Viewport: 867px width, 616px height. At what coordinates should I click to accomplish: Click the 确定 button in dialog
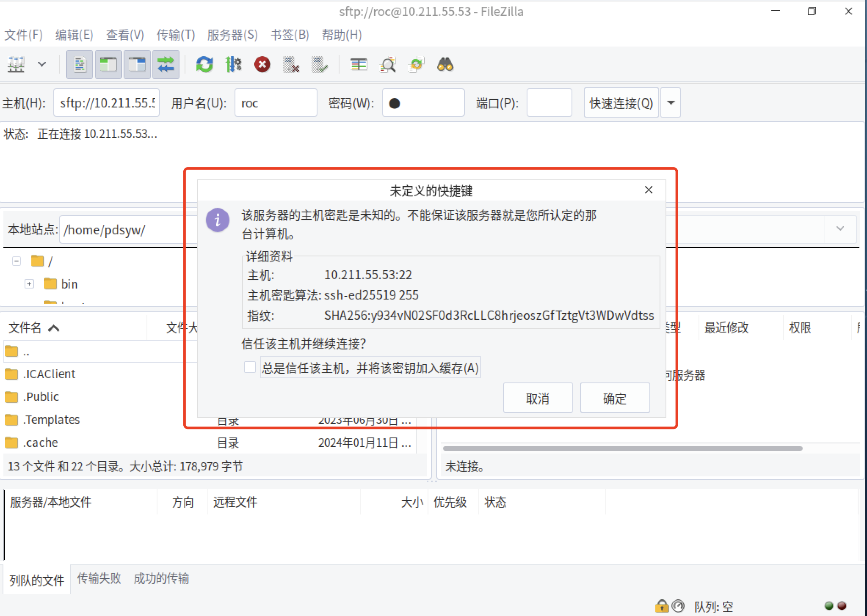614,398
